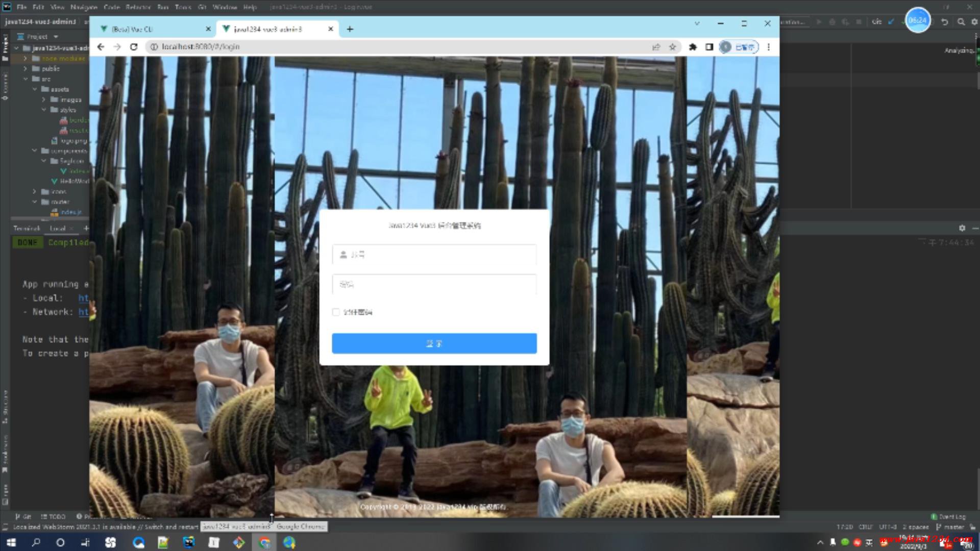This screenshot has height=551, width=980.
Task: Expand the images folder
Action: pos(44,99)
